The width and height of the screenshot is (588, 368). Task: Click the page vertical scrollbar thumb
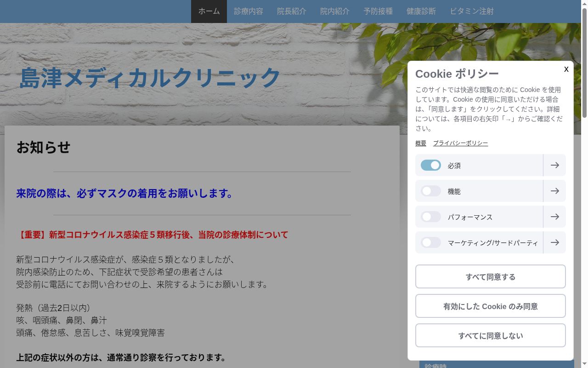pos(584,62)
